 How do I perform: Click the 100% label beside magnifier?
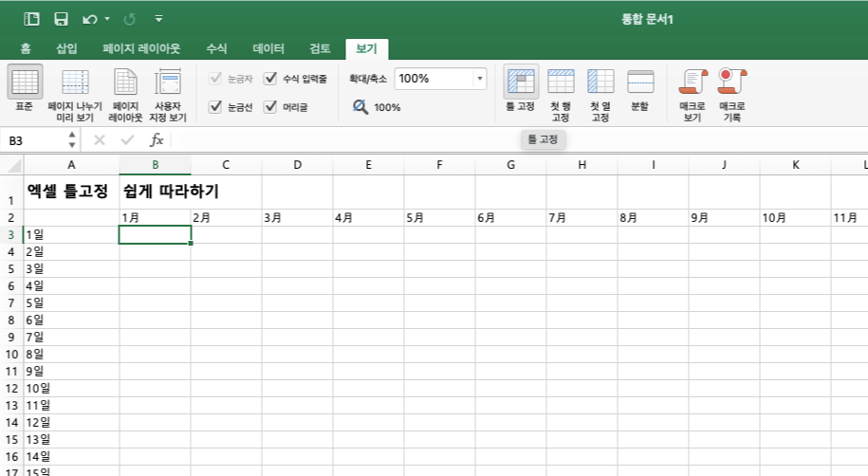(x=387, y=107)
